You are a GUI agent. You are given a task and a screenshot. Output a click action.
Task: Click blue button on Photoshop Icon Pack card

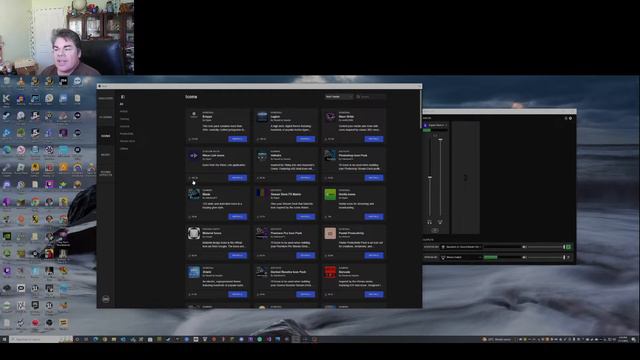pyautogui.click(x=374, y=178)
